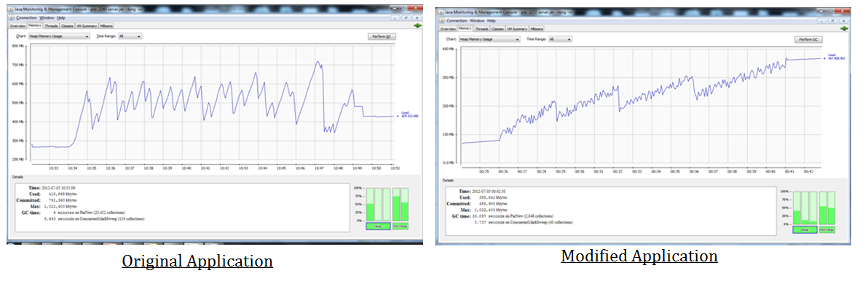Expand Time Range dropdown in Original window
The height and width of the screenshot is (284, 868).
click(130, 36)
